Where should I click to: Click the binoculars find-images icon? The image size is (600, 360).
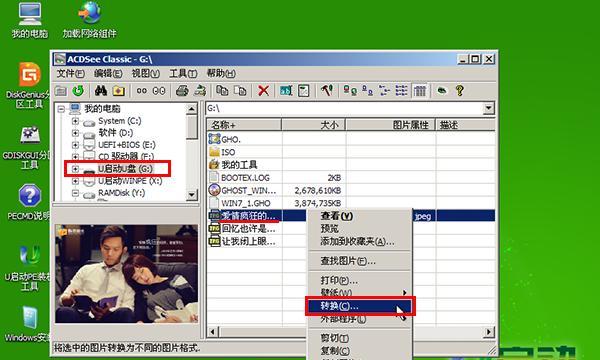101,91
